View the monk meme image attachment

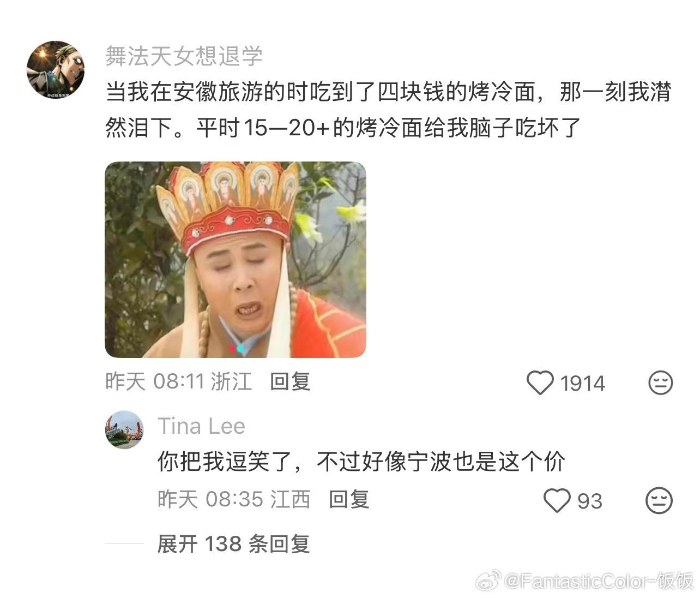click(236, 260)
